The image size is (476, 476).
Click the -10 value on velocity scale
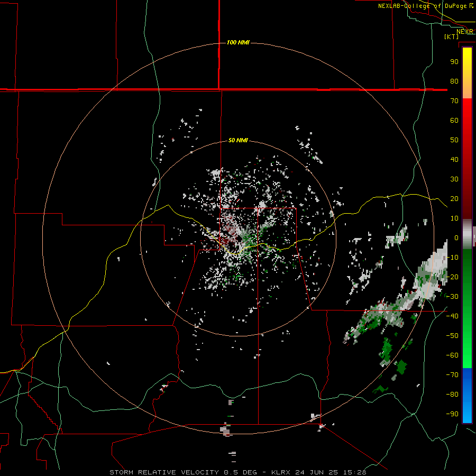[x=452, y=258]
